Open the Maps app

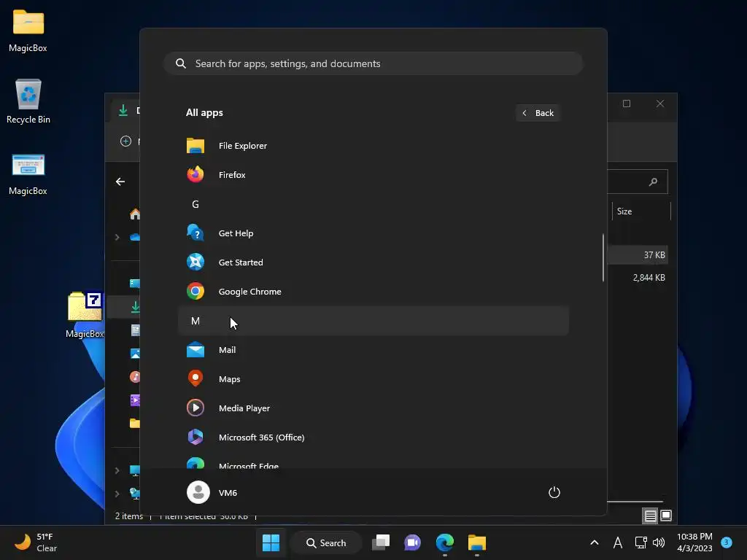[x=373, y=379]
